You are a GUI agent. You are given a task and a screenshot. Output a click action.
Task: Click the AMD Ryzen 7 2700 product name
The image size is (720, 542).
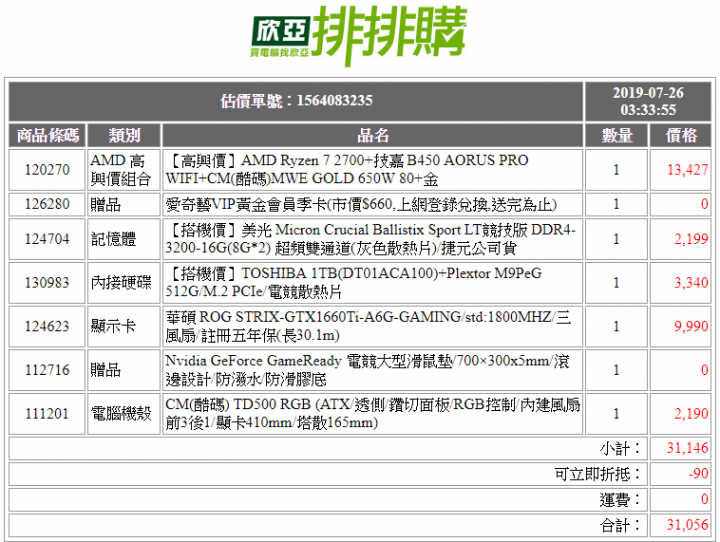[x=347, y=169]
